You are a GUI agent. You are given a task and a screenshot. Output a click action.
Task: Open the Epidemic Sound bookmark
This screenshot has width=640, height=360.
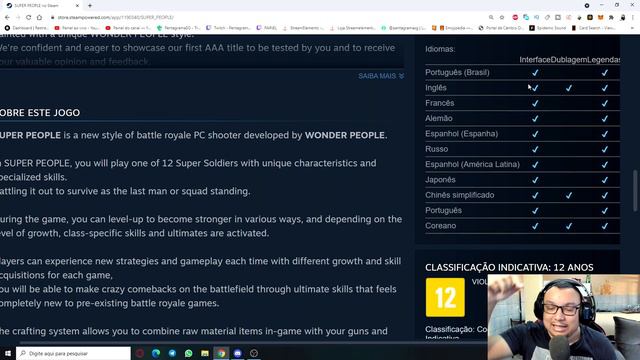[547, 28]
